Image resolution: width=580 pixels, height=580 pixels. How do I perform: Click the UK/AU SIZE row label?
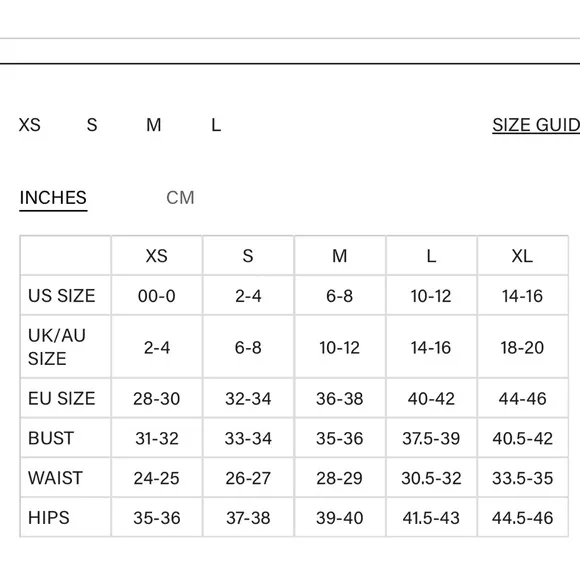click(57, 347)
